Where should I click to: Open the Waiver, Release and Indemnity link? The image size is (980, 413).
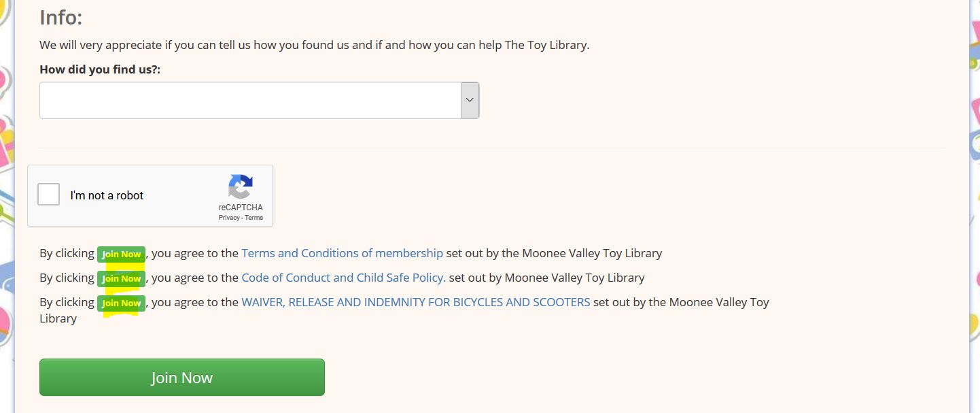[415, 302]
